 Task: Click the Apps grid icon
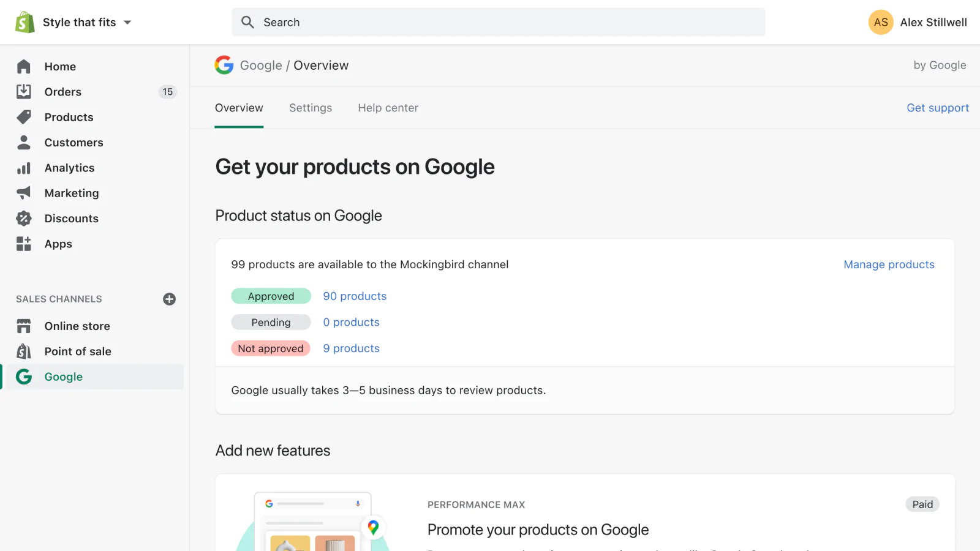click(24, 244)
